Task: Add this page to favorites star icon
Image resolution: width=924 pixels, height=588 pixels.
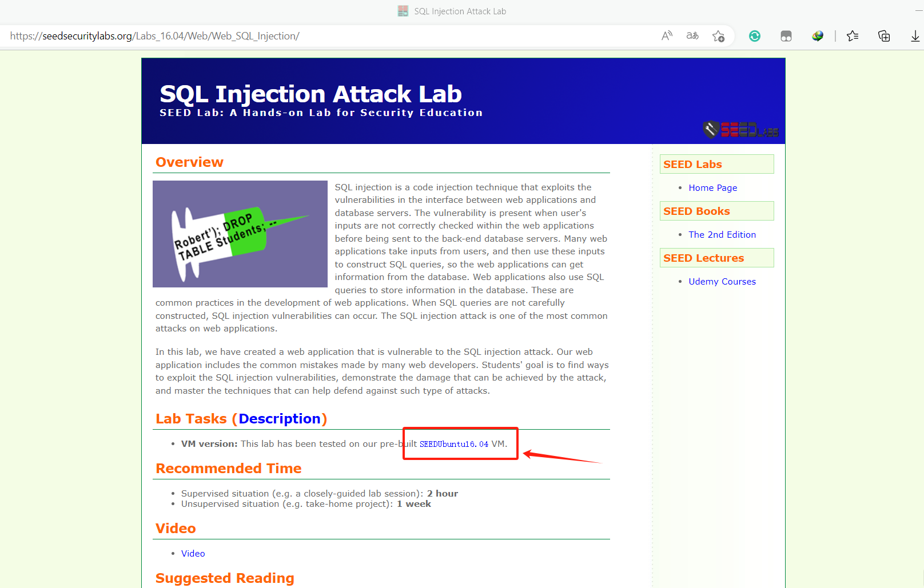Action: point(719,36)
